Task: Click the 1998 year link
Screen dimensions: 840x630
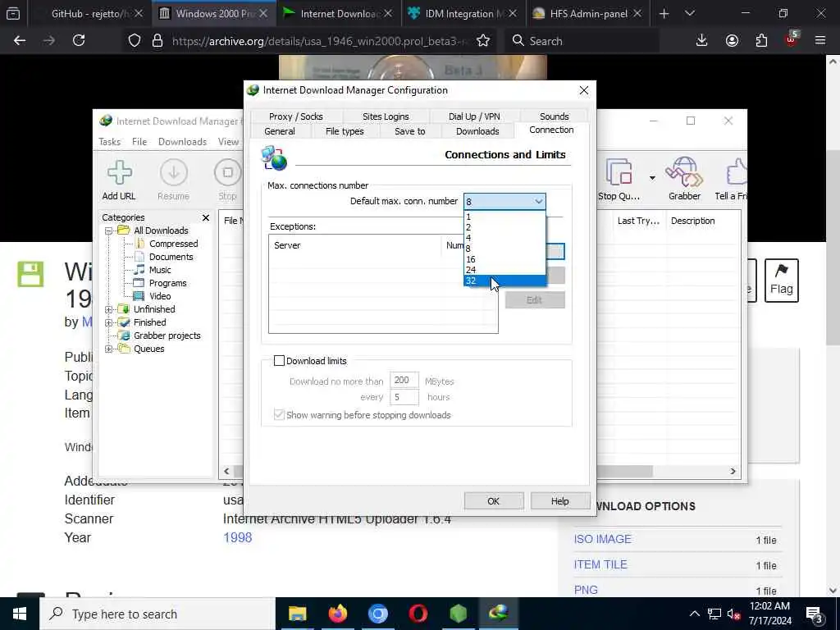Action: [x=237, y=538]
